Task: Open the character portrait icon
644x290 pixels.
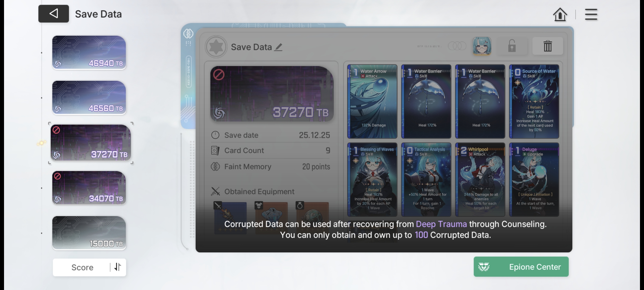Action: click(x=482, y=46)
